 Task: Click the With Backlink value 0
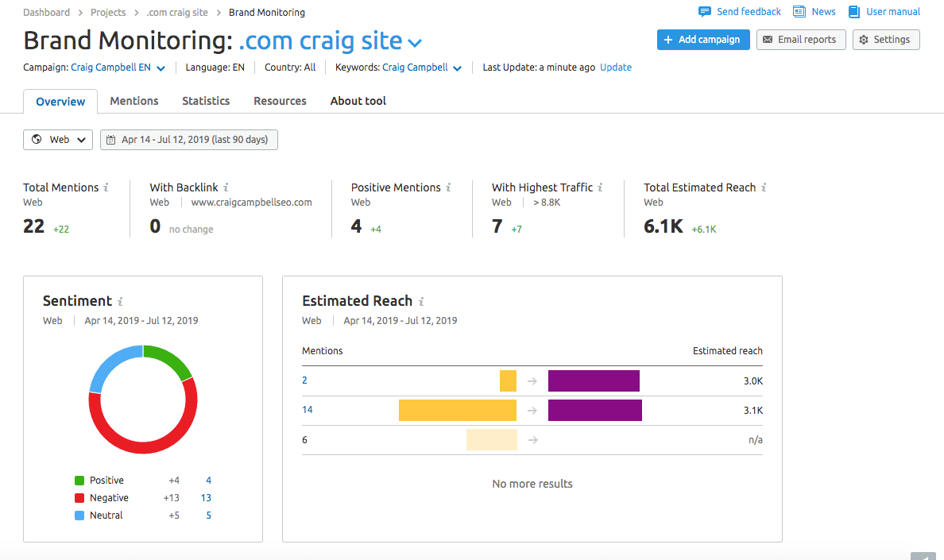coord(155,226)
